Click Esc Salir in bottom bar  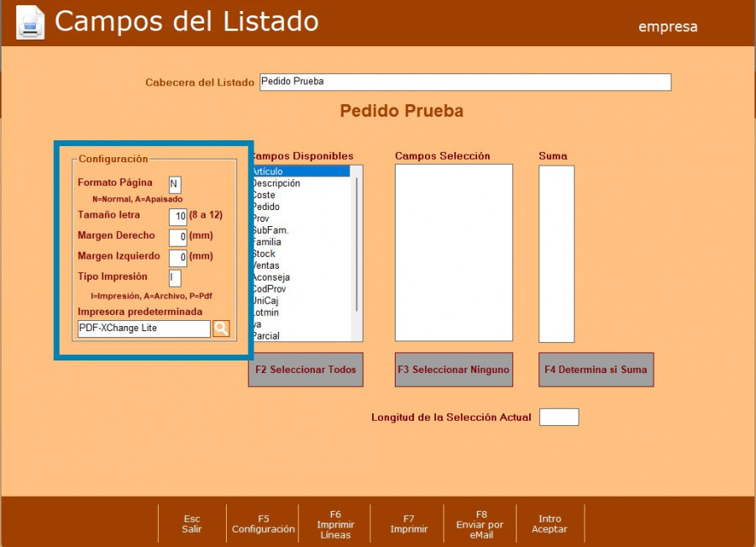[x=192, y=524]
